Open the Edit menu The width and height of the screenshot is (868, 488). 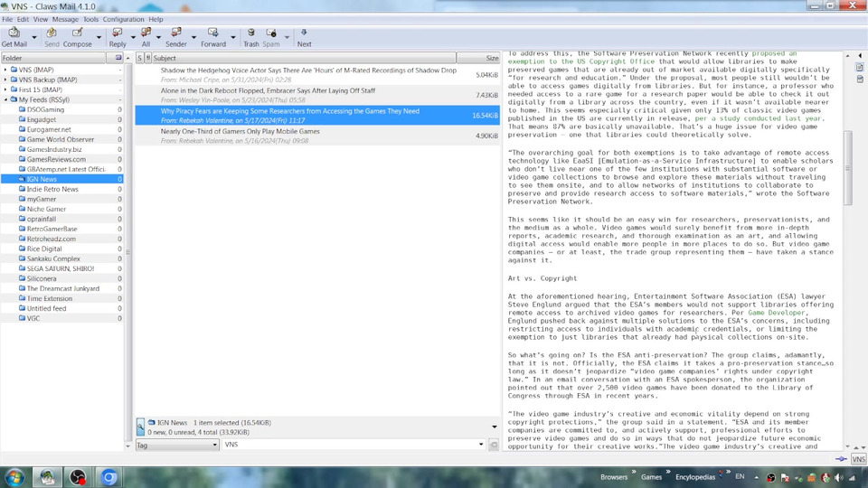point(23,19)
